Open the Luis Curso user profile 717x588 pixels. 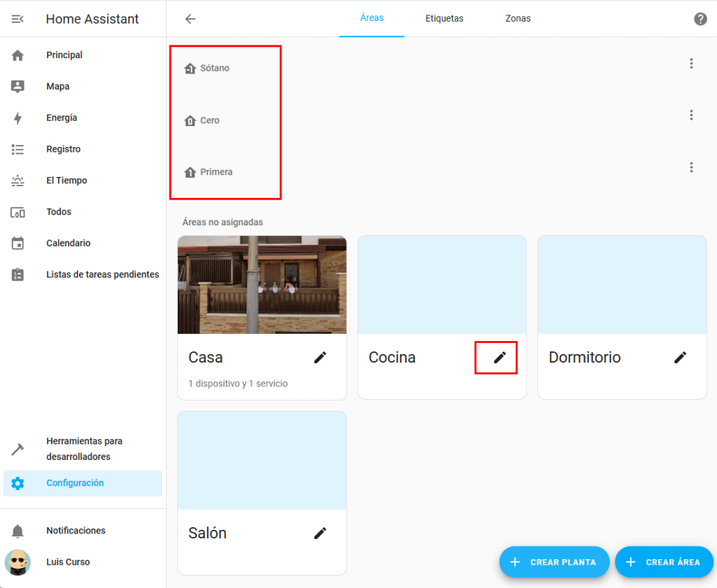(x=67, y=562)
